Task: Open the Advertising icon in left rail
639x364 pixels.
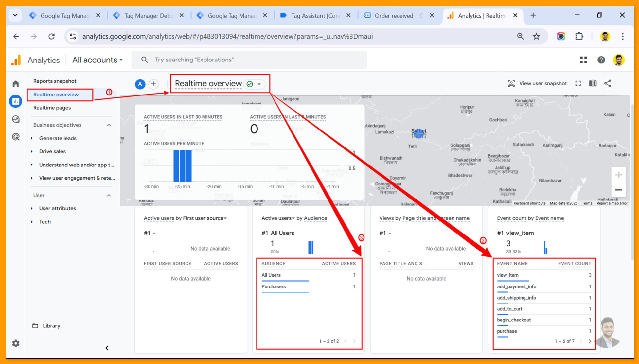Action: [x=16, y=137]
